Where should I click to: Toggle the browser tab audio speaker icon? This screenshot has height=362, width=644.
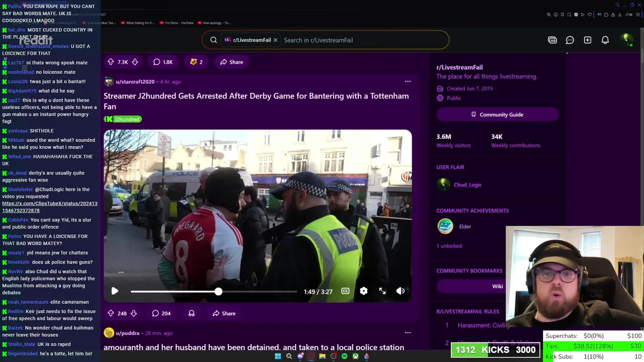click(599, 15)
